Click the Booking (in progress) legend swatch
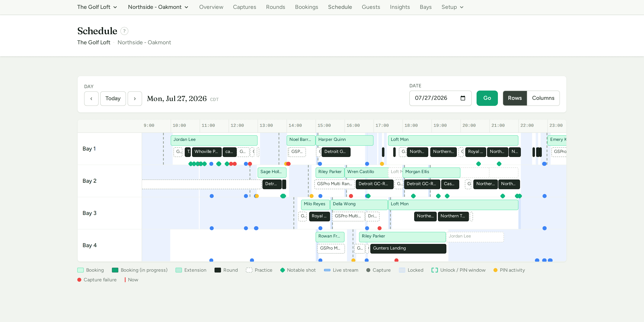This screenshot has width=644, height=322. 115,270
